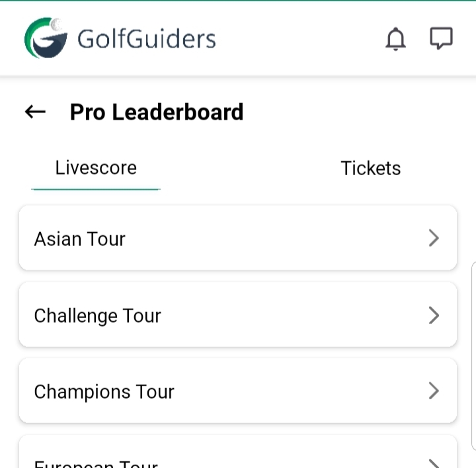Select the Challenge Tour label text

tap(97, 316)
